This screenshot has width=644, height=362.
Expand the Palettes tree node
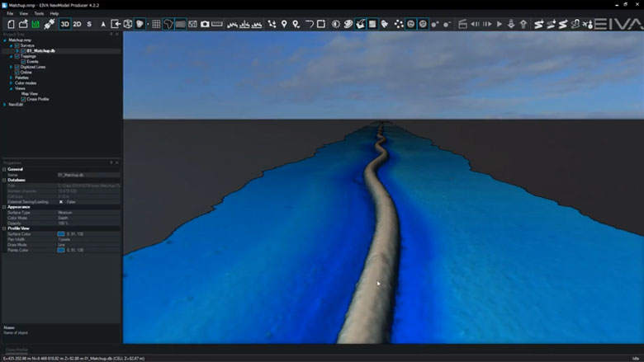coord(12,78)
